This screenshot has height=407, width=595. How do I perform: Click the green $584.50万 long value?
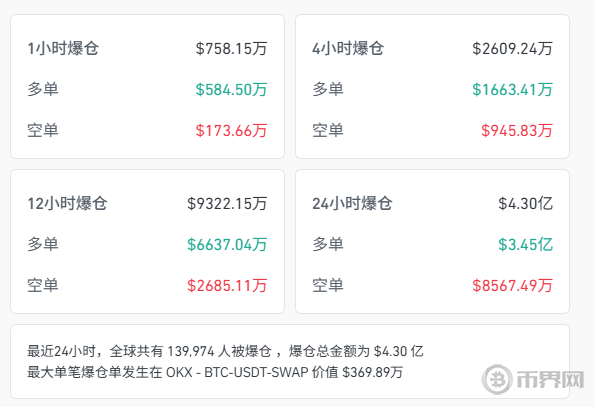pos(231,90)
